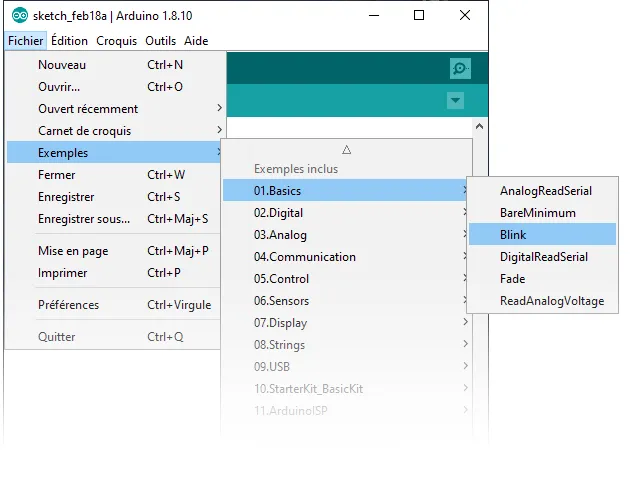Expand the Exemples submenu
Screen dimensions: 630x504
coord(114,152)
